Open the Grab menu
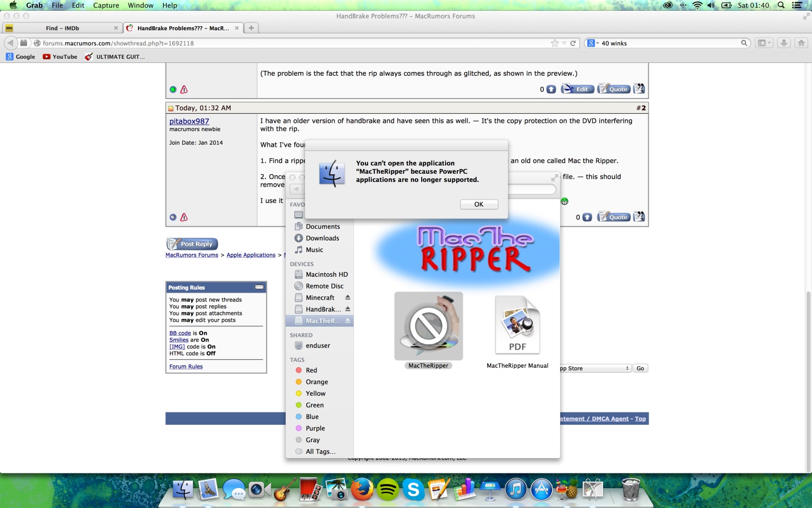 click(35, 5)
